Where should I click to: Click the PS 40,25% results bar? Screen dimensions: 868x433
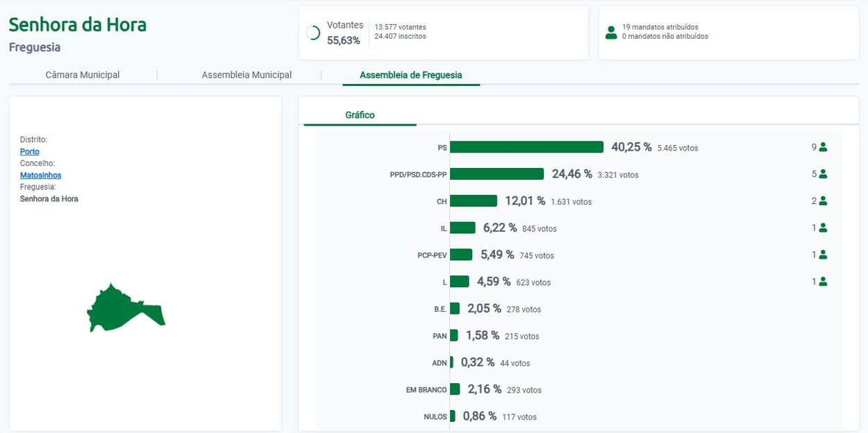(x=526, y=147)
